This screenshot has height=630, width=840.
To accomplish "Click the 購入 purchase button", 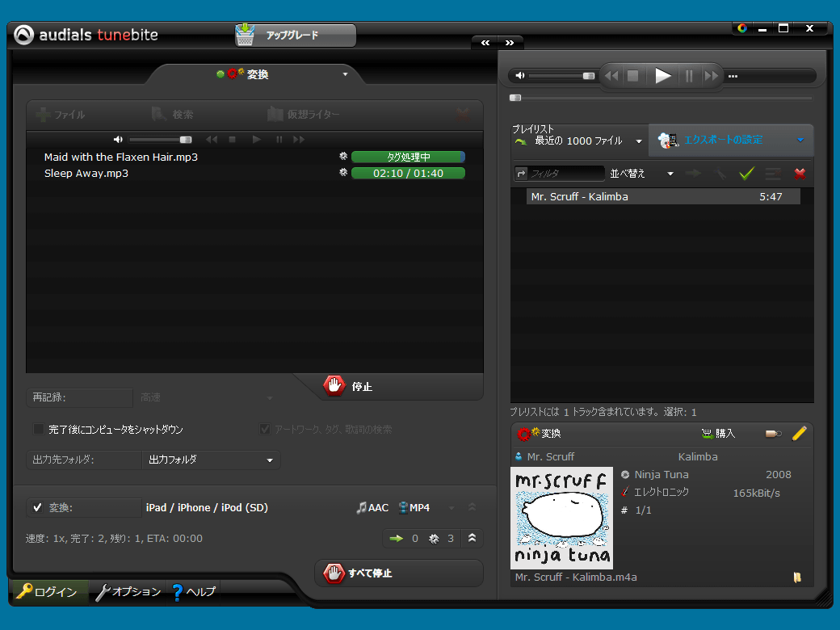I will point(718,434).
